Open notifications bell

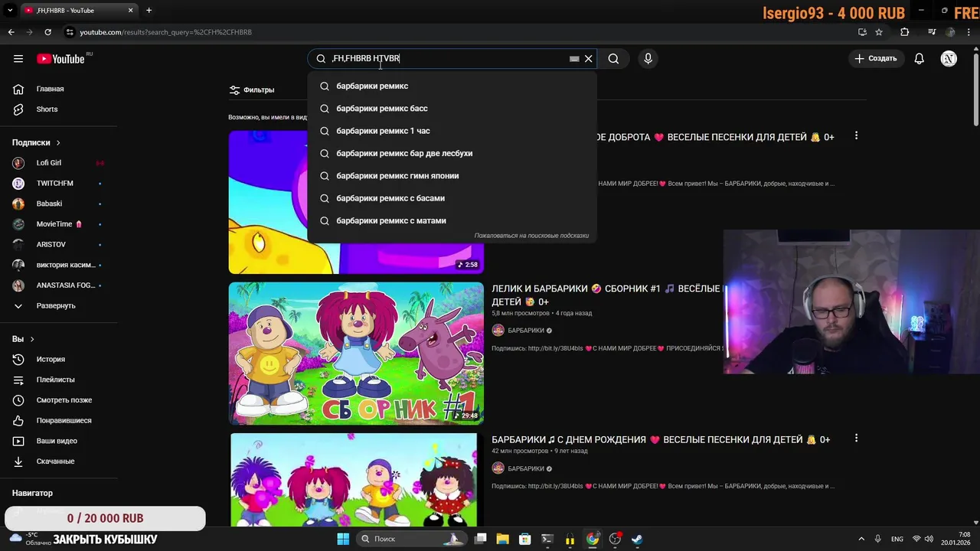pos(919,59)
